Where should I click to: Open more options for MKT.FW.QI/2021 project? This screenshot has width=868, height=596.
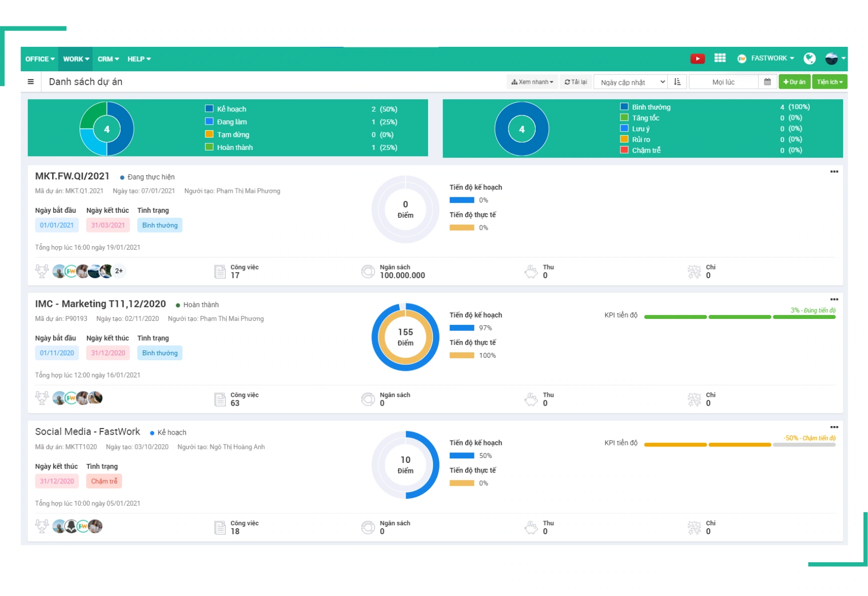tap(834, 172)
